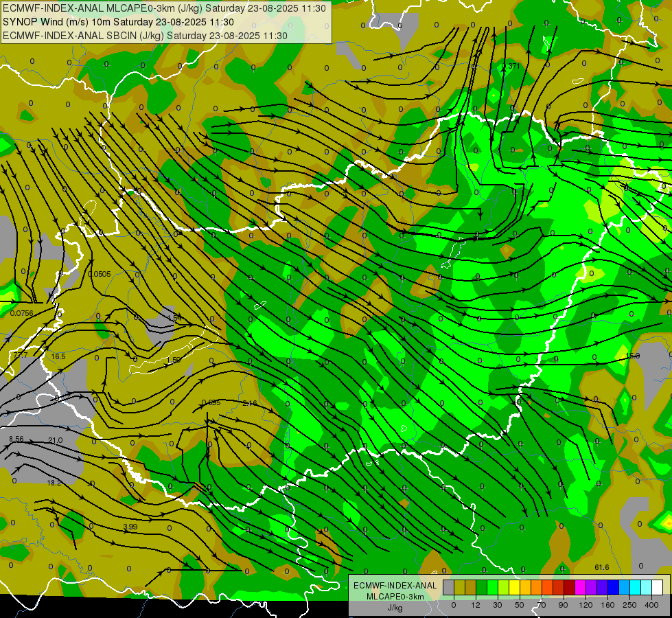Click legend scale value 70

click(542, 605)
